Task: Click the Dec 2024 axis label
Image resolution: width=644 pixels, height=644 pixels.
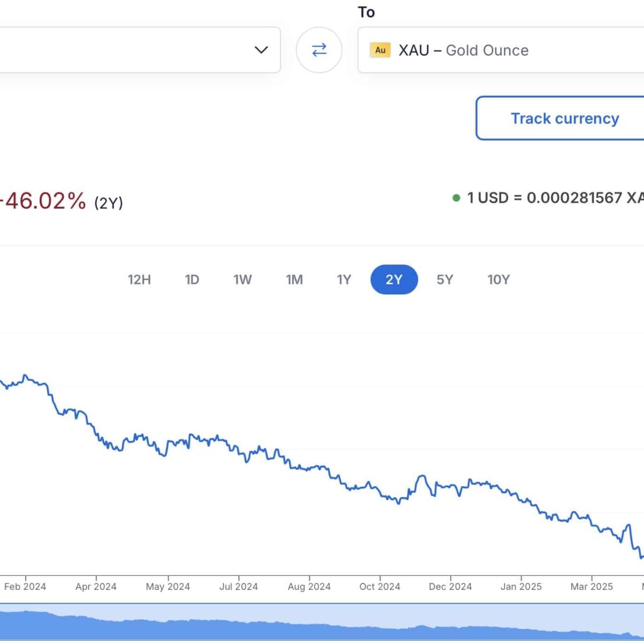Action: coord(450,587)
